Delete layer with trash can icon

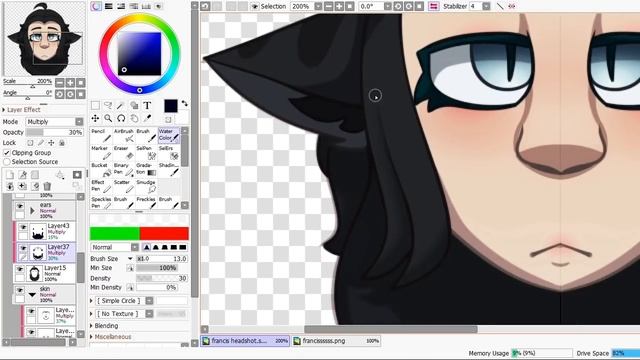pyautogui.click(x=47, y=187)
